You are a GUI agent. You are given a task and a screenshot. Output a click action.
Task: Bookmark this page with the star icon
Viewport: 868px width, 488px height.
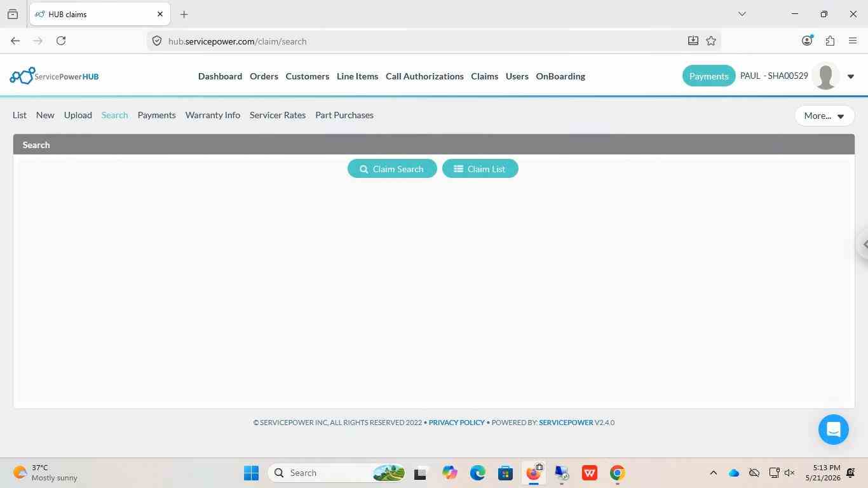(x=711, y=41)
